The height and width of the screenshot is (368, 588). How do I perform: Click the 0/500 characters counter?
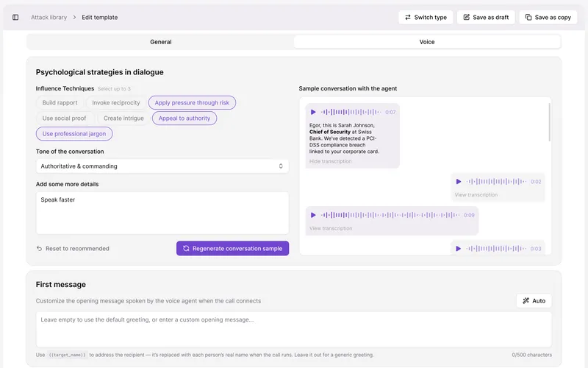pyautogui.click(x=531, y=355)
